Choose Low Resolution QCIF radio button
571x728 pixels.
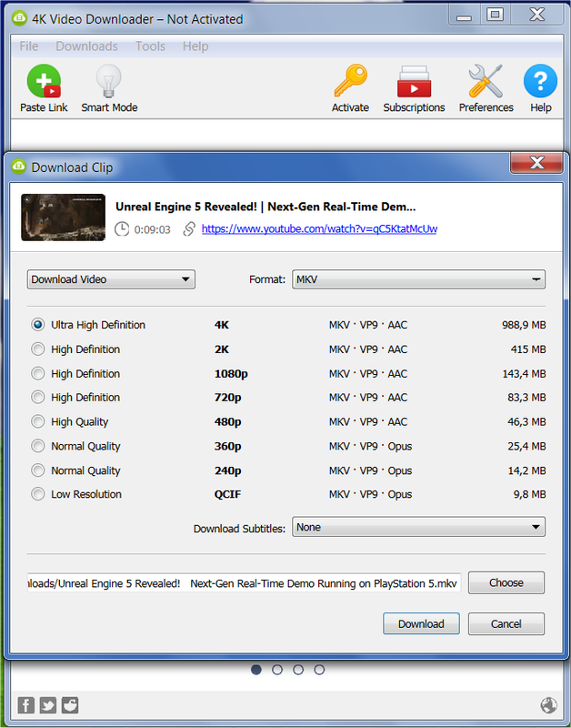(38, 494)
